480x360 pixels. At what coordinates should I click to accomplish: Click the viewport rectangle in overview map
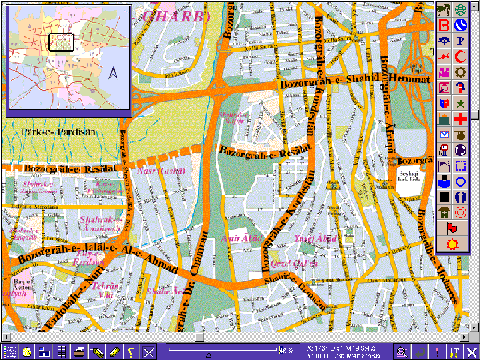pyautogui.click(x=61, y=42)
